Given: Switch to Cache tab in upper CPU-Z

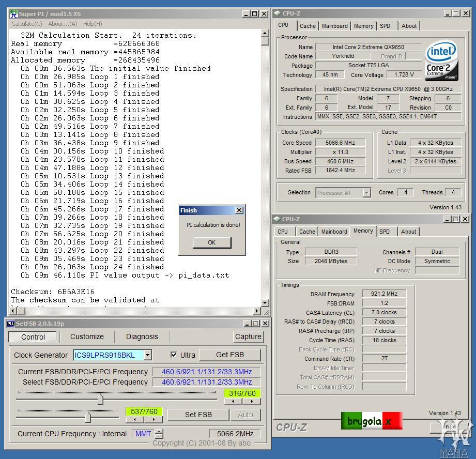Looking at the screenshot, I should pos(308,26).
